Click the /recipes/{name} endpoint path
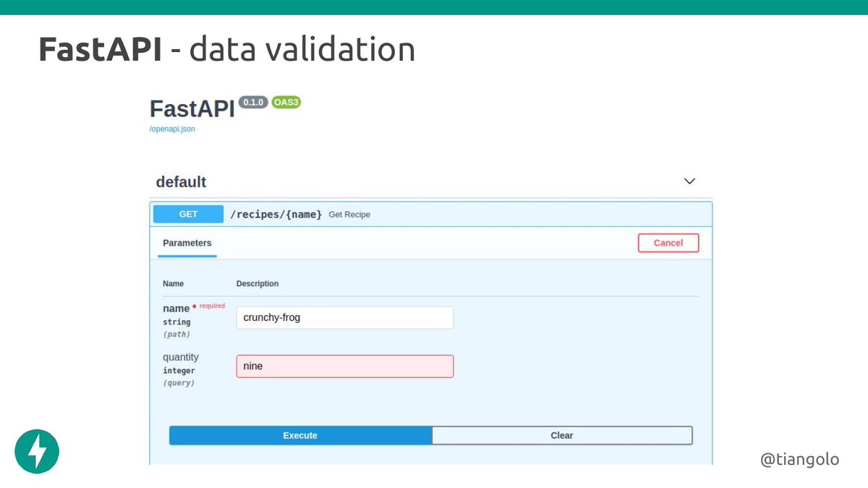This screenshot has height=488, width=868. pyautogui.click(x=276, y=215)
